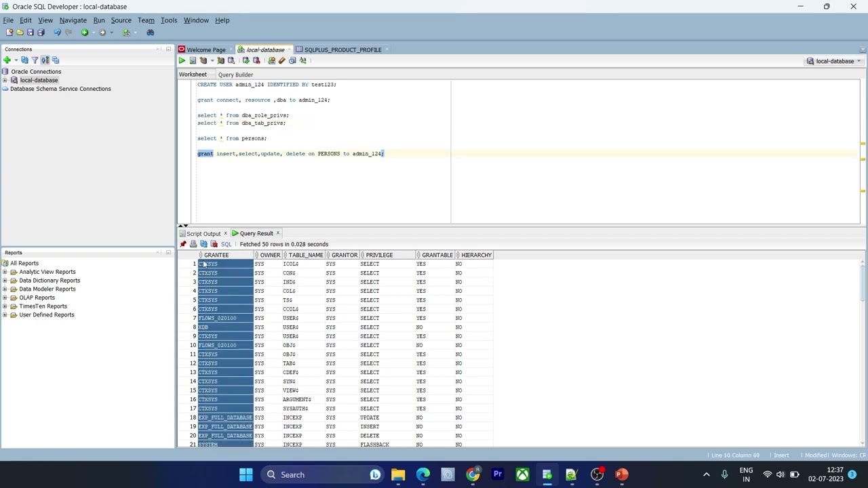Screen dimensions: 868x488
Task: Click the XDB grantee cell in row 8
Action: pyautogui.click(x=226, y=327)
